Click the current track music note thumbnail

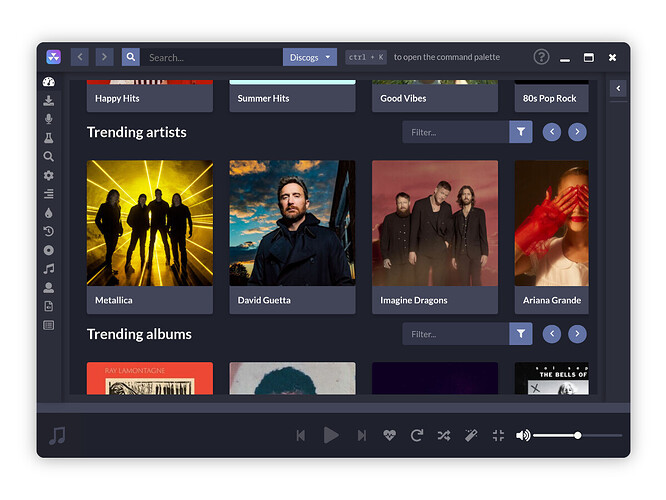coord(57,435)
